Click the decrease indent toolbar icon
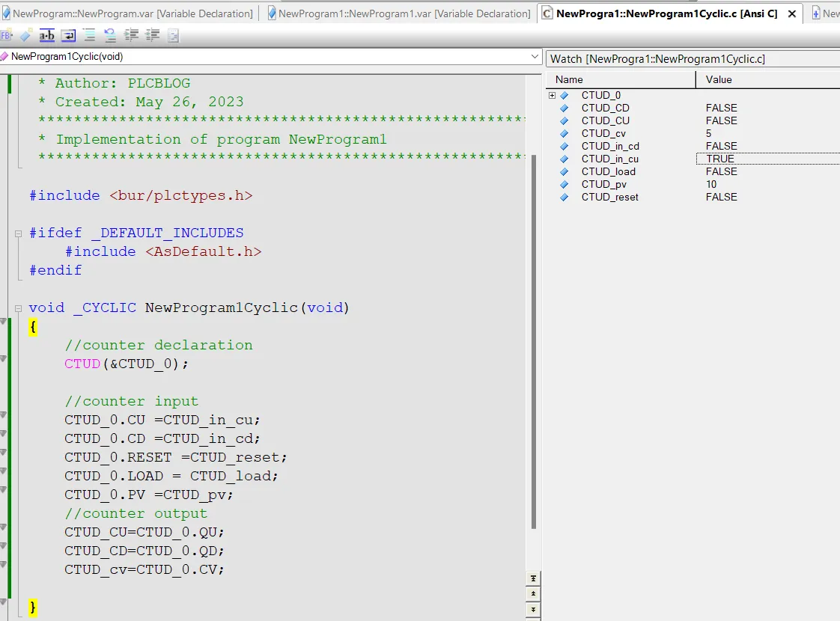The height and width of the screenshot is (621, 840). [153, 36]
